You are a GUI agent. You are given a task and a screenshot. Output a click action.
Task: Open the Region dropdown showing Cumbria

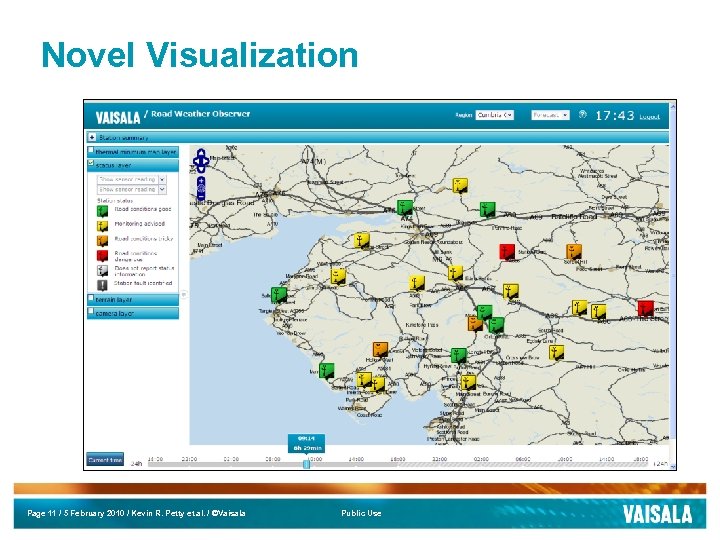point(495,115)
